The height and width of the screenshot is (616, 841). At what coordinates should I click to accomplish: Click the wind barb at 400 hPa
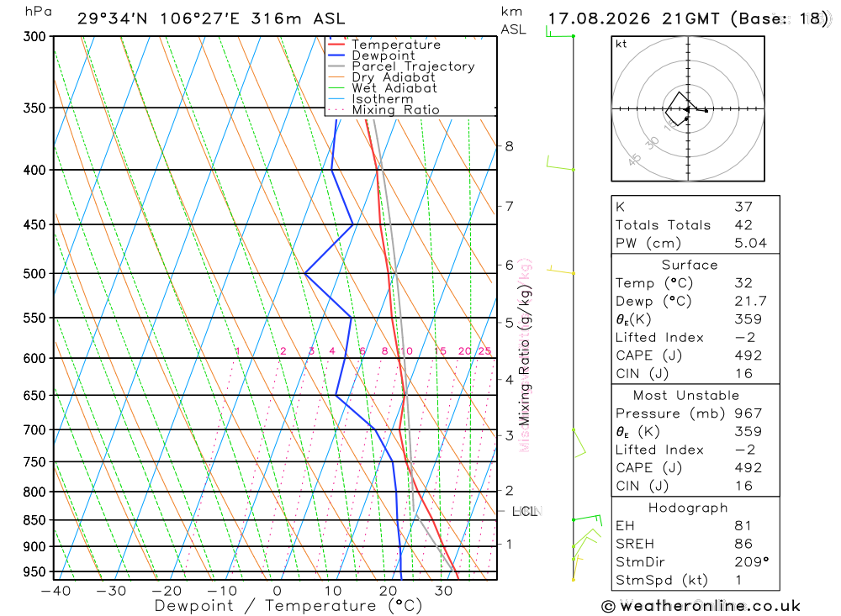click(x=560, y=163)
